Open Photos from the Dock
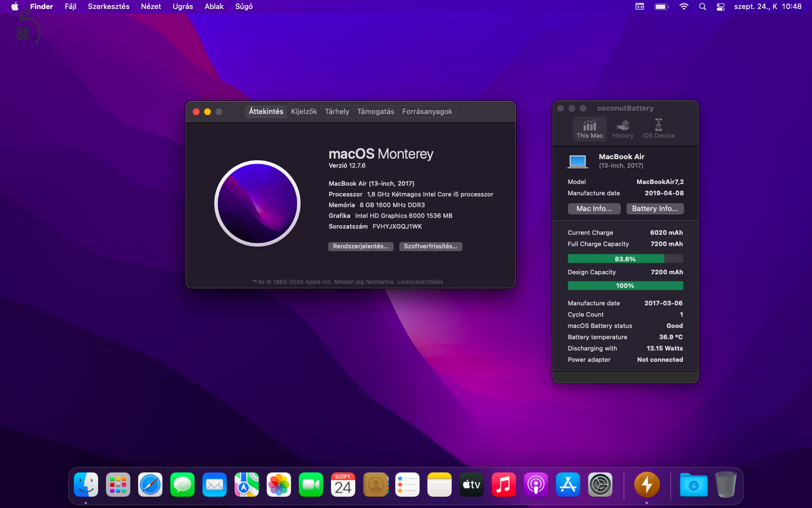 (x=279, y=485)
